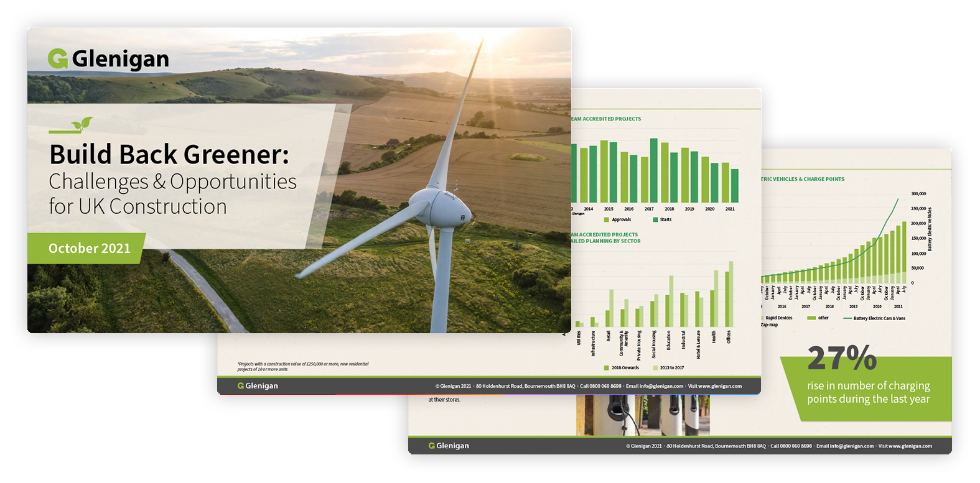The width and height of the screenshot is (980, 483).
Task: Select the October 2021 green banner
Action: pos(89,248)
